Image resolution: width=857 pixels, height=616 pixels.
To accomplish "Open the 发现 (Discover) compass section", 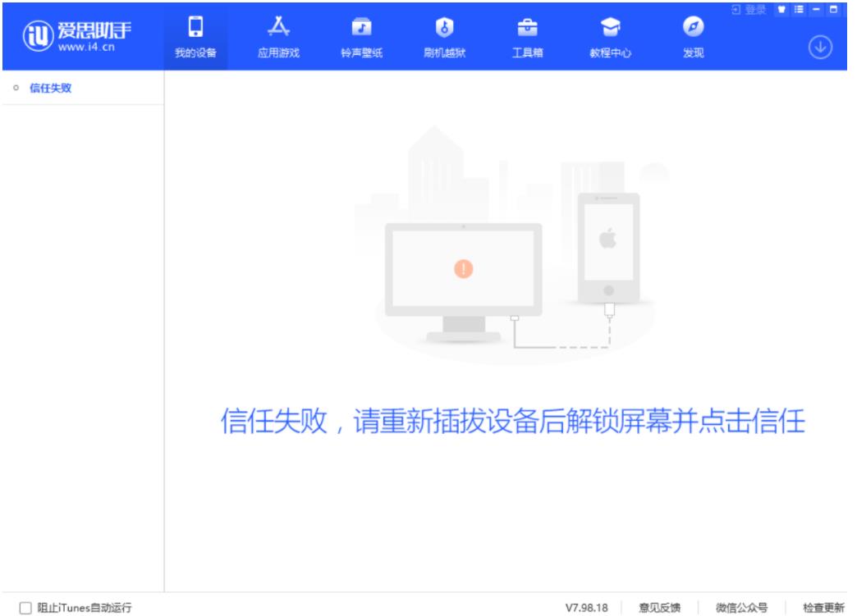I will point(692,37).
